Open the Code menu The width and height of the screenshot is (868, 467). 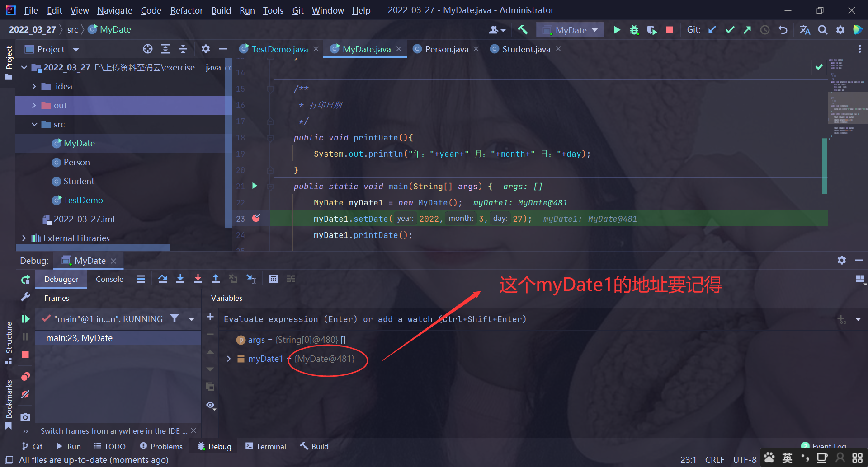151,10
